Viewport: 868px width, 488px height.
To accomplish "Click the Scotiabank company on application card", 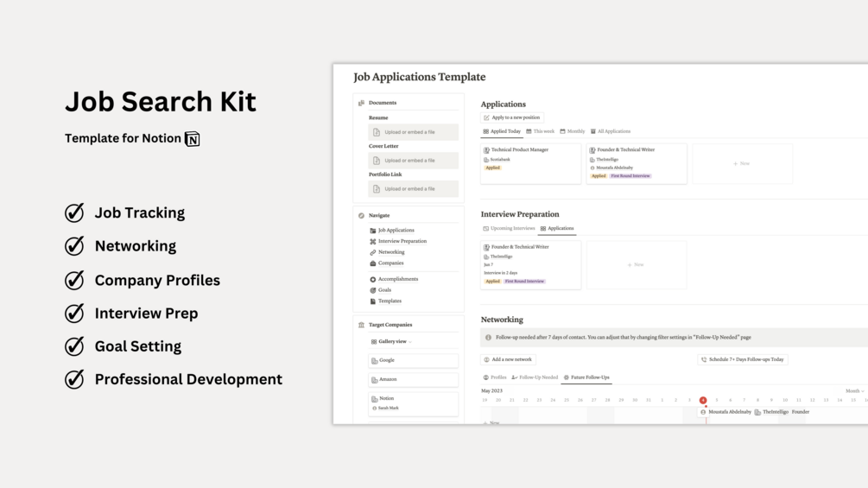I will [x=497, y=159].
